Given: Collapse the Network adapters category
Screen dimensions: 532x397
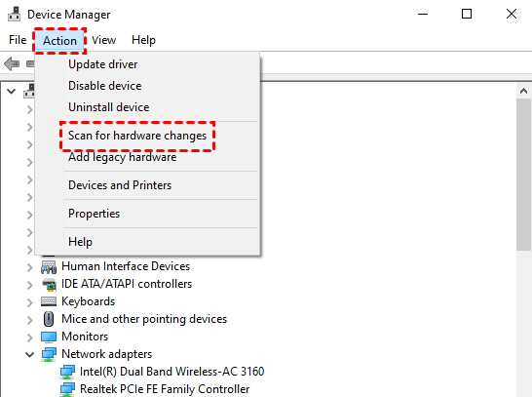Looking at the screenshot, I should tap(30, 354).
